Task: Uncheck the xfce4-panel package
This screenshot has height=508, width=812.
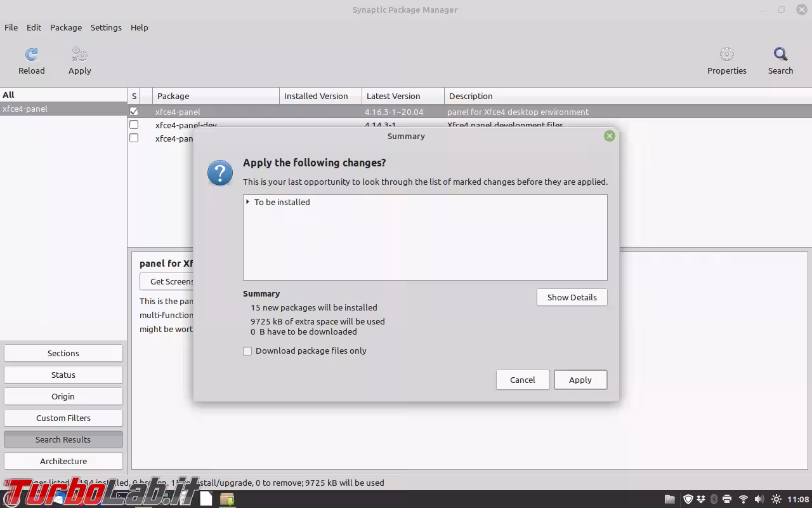Action: 134,111
